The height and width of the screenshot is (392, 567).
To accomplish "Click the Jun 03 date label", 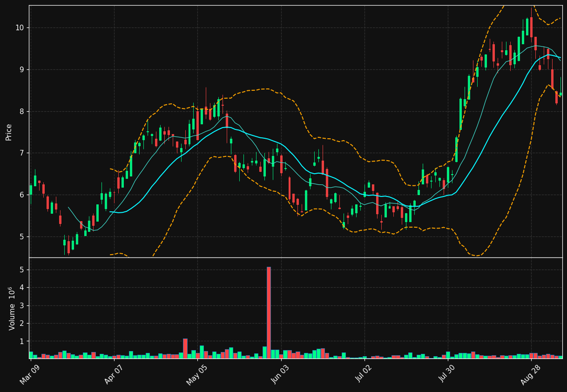I will click(x=280, y=375).
